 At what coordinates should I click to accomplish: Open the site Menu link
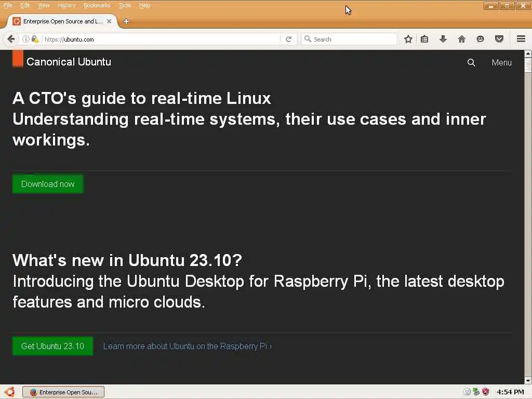(x=501, y=62)
